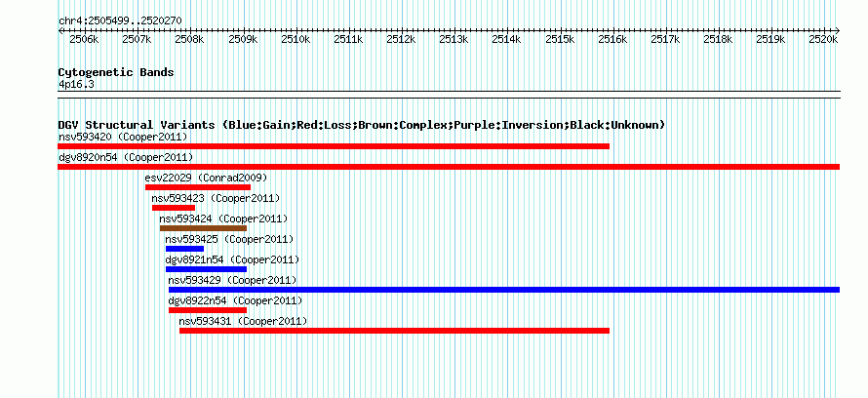Click the 2514k ruler position

click(507, 39)
